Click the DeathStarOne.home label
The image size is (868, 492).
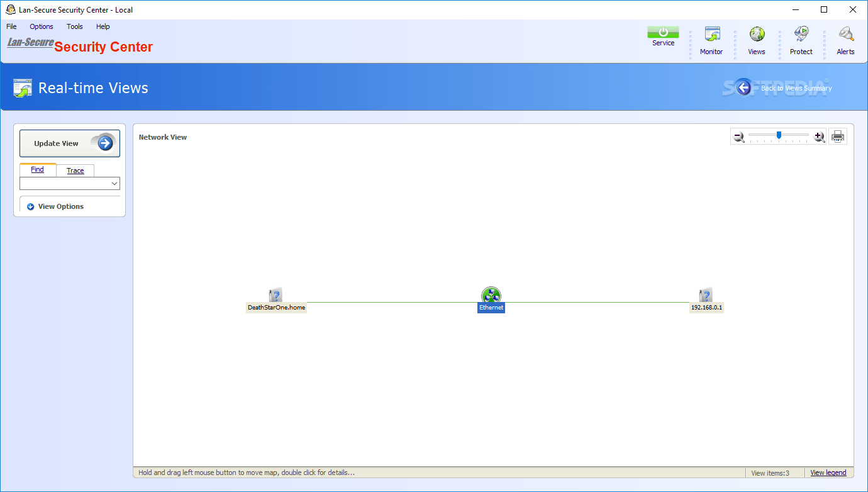tap(276, 308)
